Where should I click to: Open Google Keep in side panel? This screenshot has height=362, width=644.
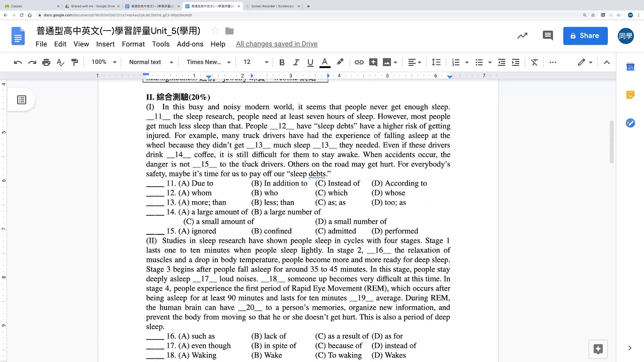pyautogui.click(x=630, y=95)
